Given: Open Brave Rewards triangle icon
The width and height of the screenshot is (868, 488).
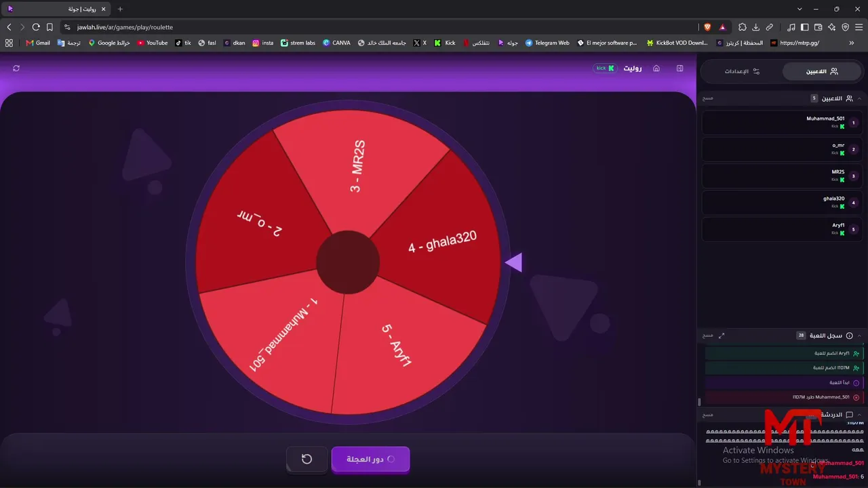Looking at the screenshot, I should (x=722, y=27).
